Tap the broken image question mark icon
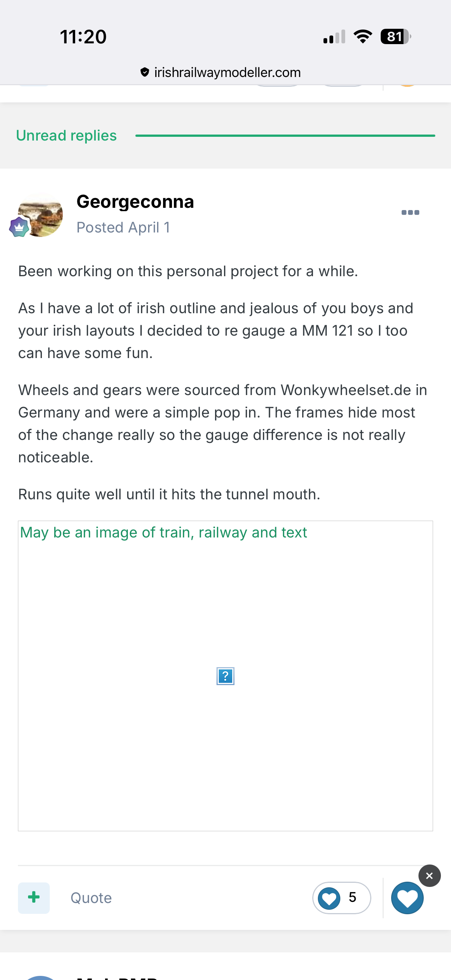 (x=225, y=676)
